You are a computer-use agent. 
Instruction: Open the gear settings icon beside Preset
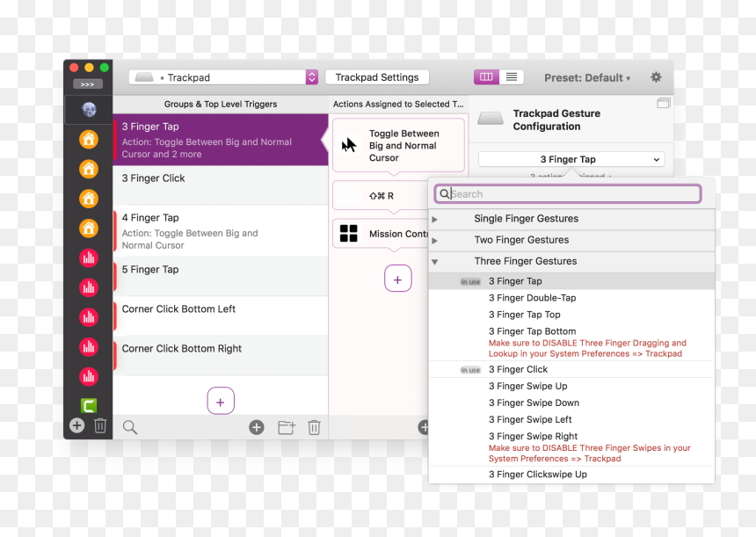(656, 77)
